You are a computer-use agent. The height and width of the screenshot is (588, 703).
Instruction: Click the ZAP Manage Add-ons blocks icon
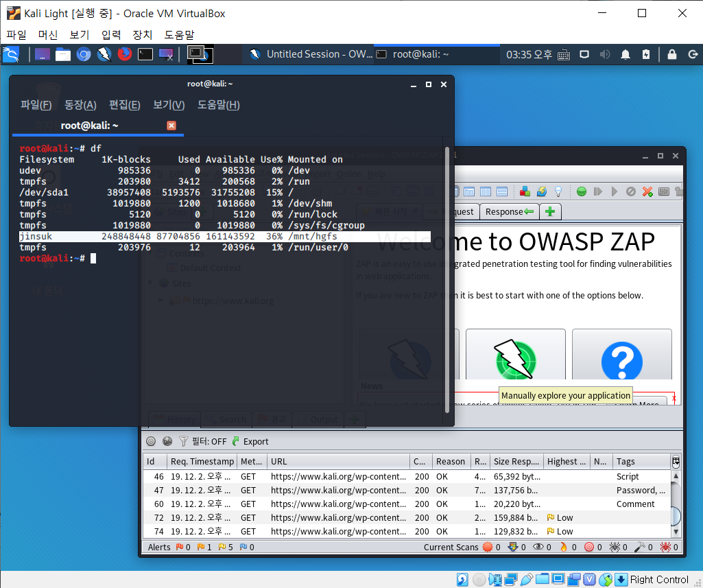525,192
